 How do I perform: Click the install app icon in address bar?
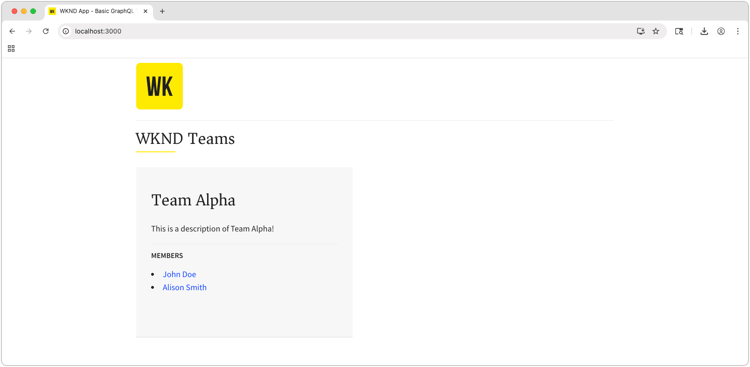click(640, 31)
